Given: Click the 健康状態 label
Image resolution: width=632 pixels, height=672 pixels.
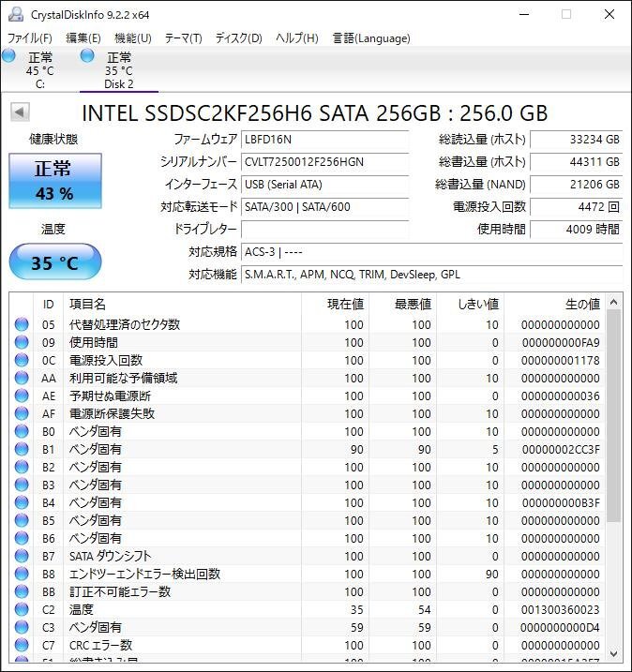Looking at the screenshot, I should point(53,140).
